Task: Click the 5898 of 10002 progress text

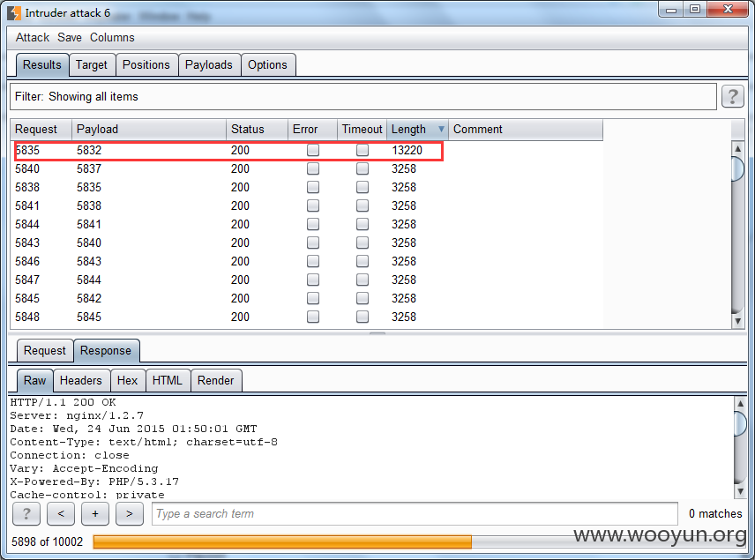Action: tap(48, 541)
